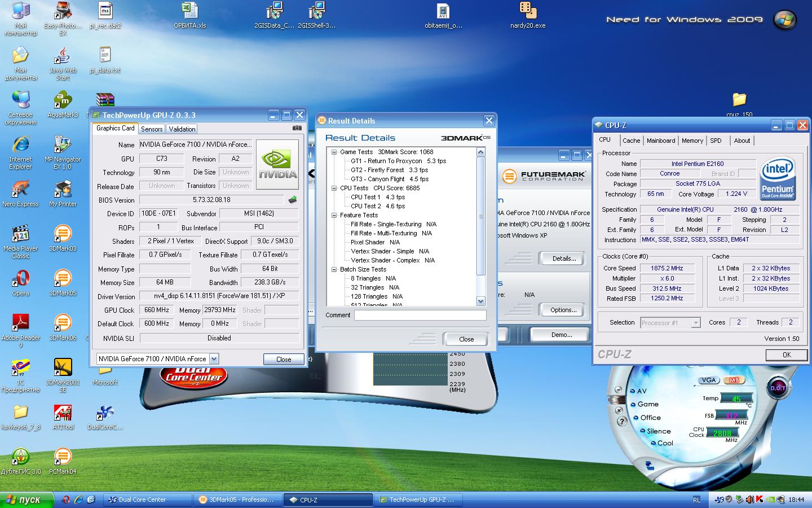The image size is (812, 508).
Task: Collapse the Game Tests tree node
Action: pos(334,152)
